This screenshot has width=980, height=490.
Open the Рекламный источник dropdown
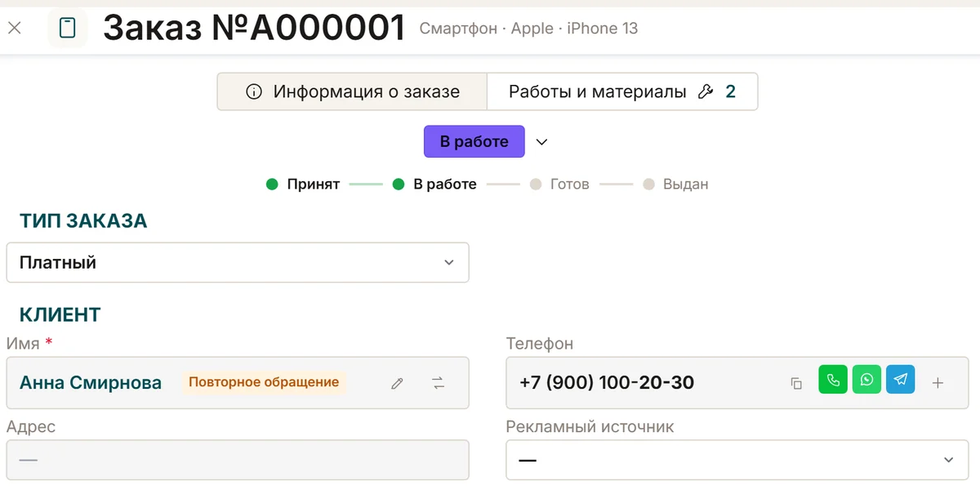pos(737,460)
